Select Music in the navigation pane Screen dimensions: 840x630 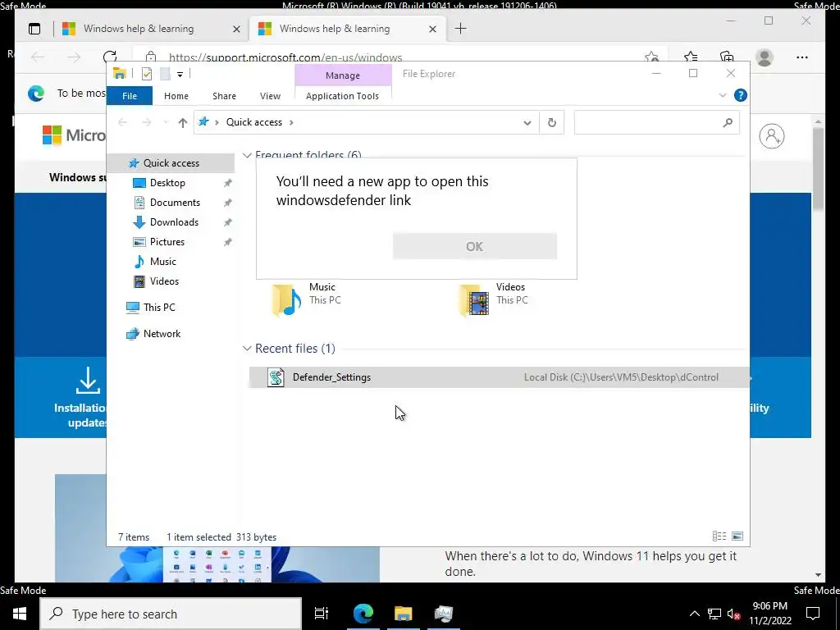(163, 262)
